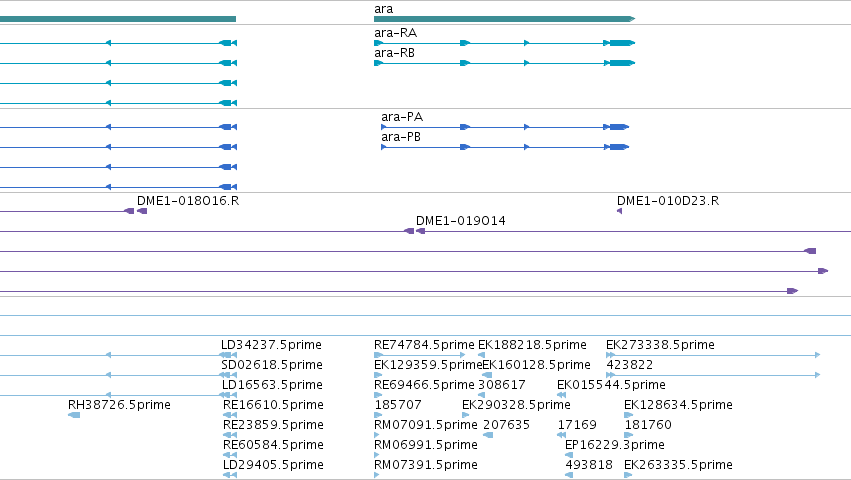Click the DME1-010D23.R clone label
The width and height of the screenshot is (851, 480).
pos(668,201)
